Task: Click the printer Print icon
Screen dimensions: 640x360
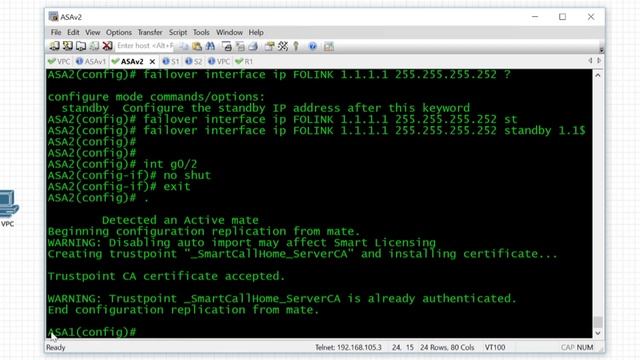Action: 253,47
